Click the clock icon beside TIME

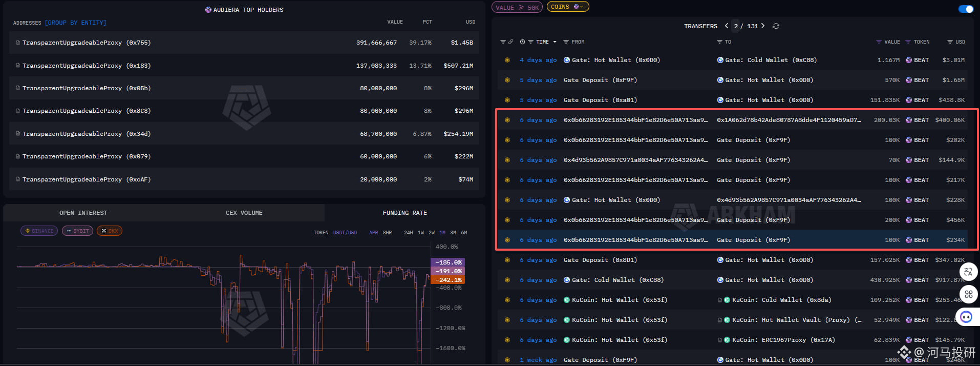pos(522,42)
